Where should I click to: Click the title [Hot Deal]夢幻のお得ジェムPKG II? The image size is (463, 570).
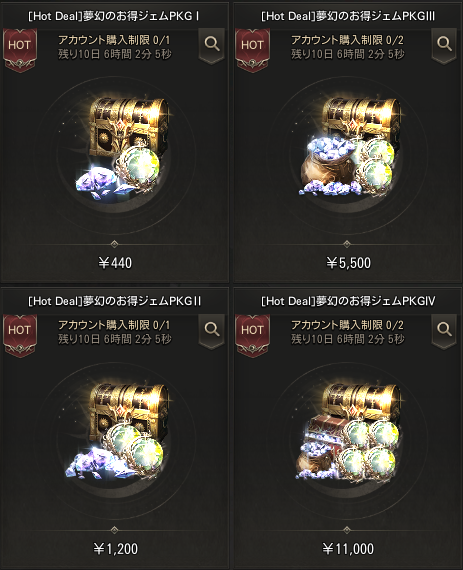[x=114, y=301]
